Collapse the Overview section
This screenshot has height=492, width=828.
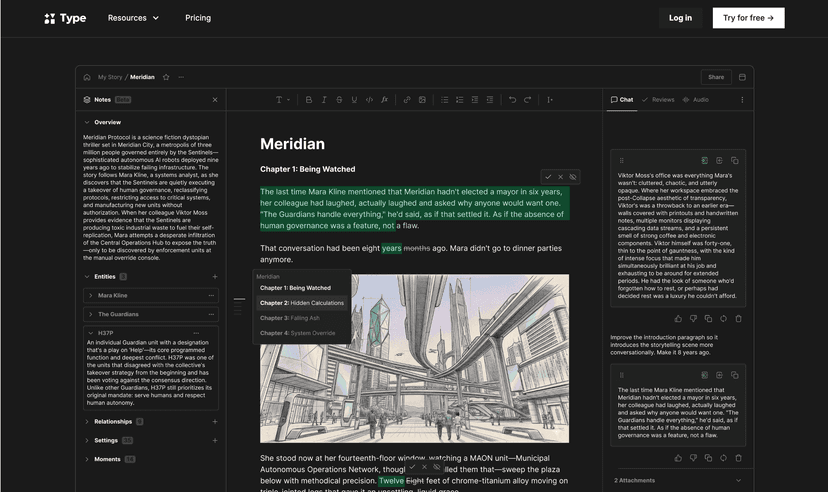(87, 122)
